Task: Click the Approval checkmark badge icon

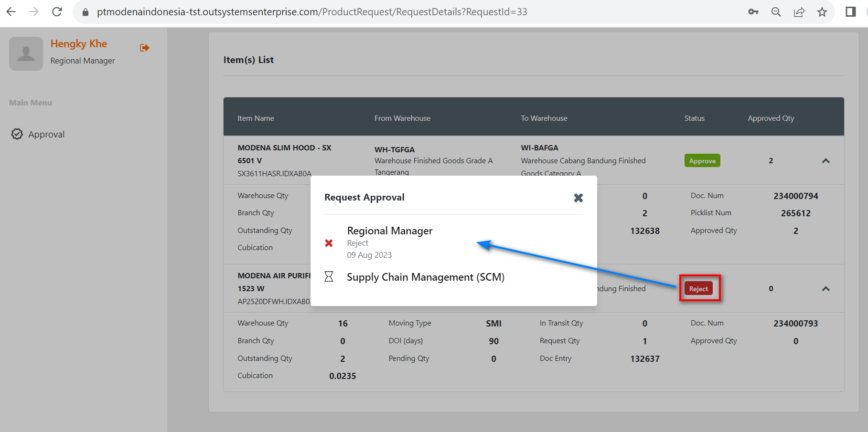Action: coord(17,134)
